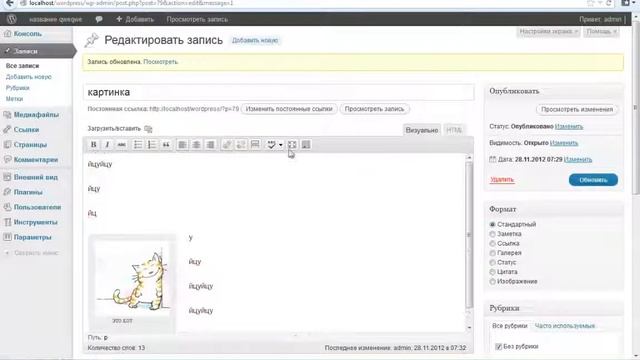Click the unlink icon
Screen dimensions: 640x360
click(241, 144)
